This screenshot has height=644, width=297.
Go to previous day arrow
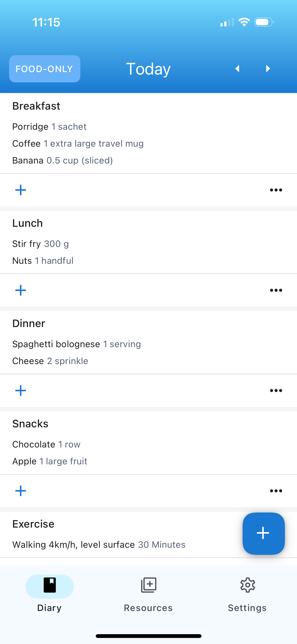tap(237, 69)
